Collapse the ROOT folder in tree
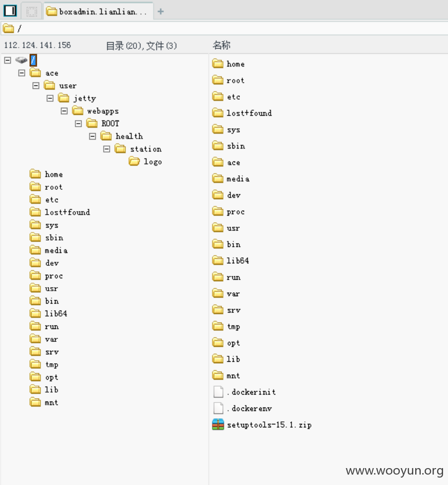 coord(78,123)
